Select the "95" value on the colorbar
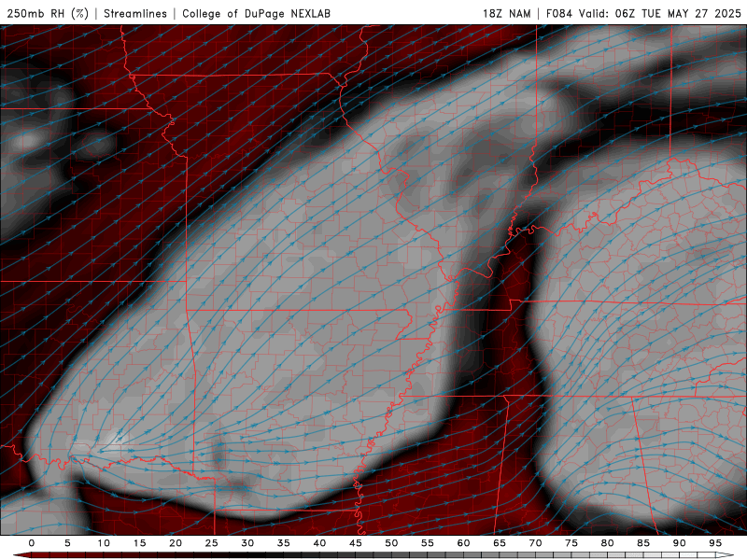 [715, 543]
